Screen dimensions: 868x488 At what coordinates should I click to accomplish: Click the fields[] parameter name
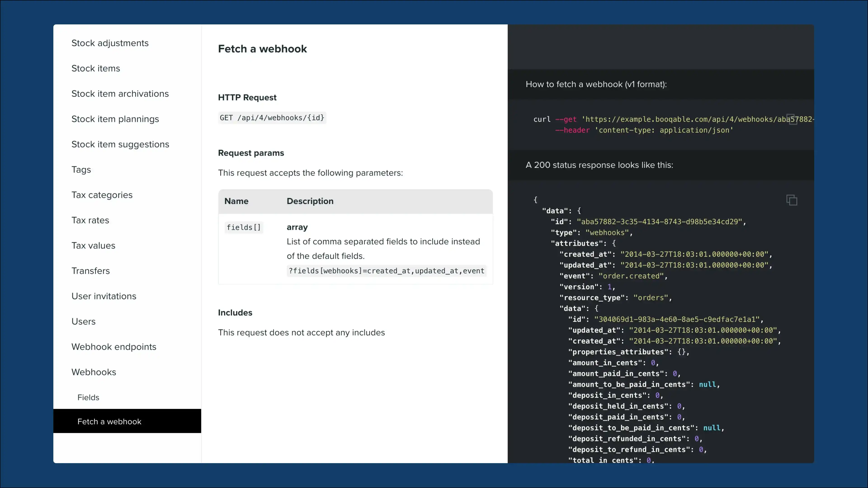pyautogui.click(x=244, y=227)
